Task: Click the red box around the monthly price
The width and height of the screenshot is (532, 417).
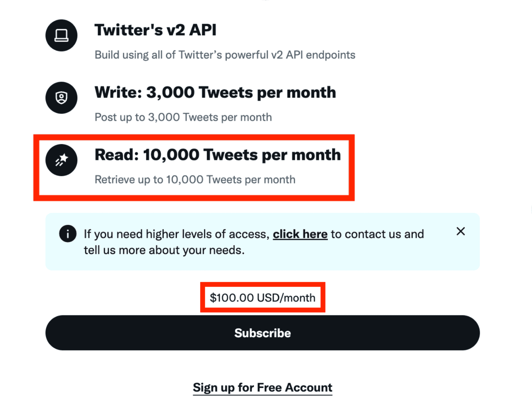Action: 262,298
